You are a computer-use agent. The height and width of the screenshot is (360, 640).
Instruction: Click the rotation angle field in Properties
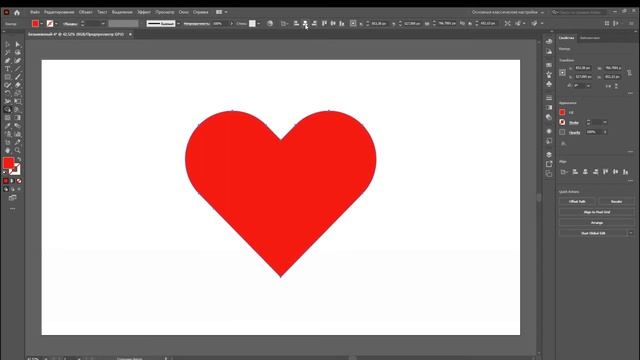[579, 86]
